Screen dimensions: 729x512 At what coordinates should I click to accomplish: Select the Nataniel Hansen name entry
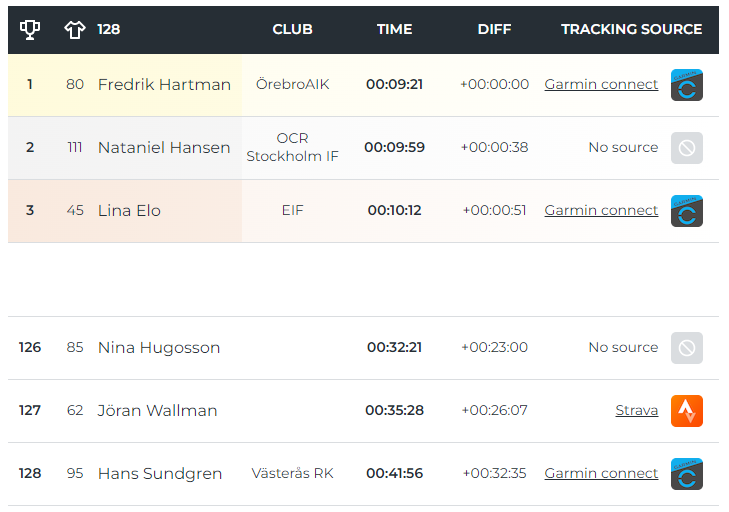coord(164,147)
